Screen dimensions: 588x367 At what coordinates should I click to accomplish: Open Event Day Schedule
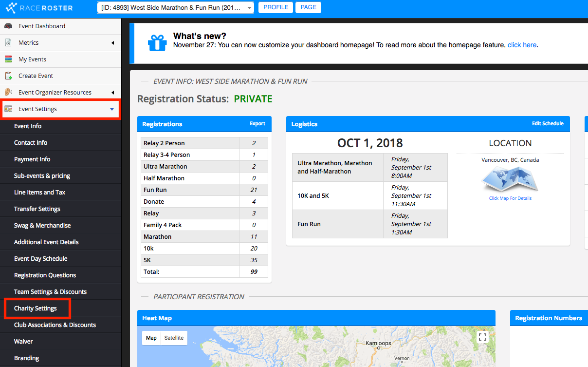coord(60,258)
